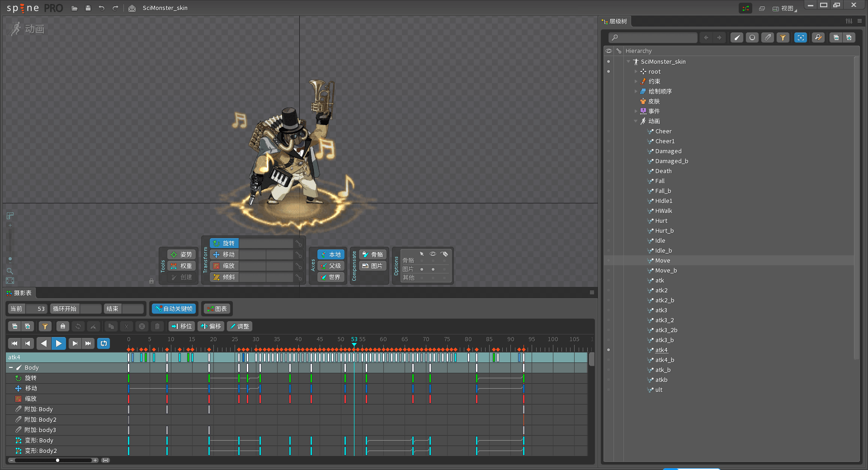Click the paperclip attachments filter icon
This screenshot has height=470, width=868.
click(x=768, y=38)
